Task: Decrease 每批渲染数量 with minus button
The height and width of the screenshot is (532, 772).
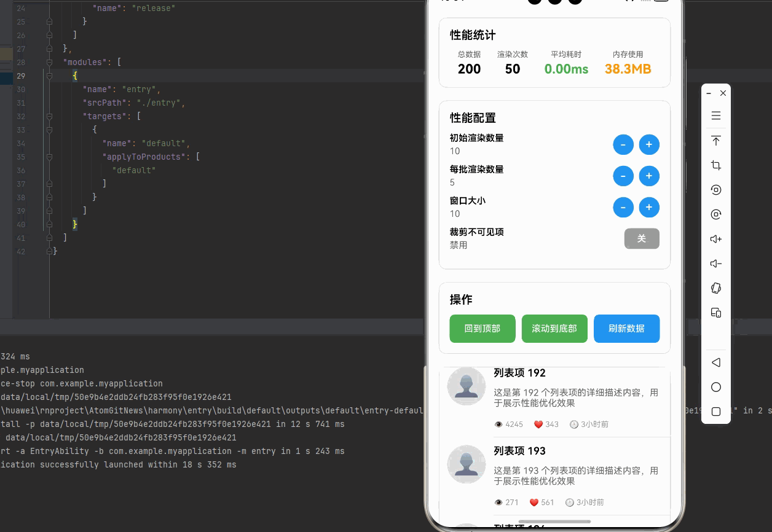Action: [x=623, y=176]
